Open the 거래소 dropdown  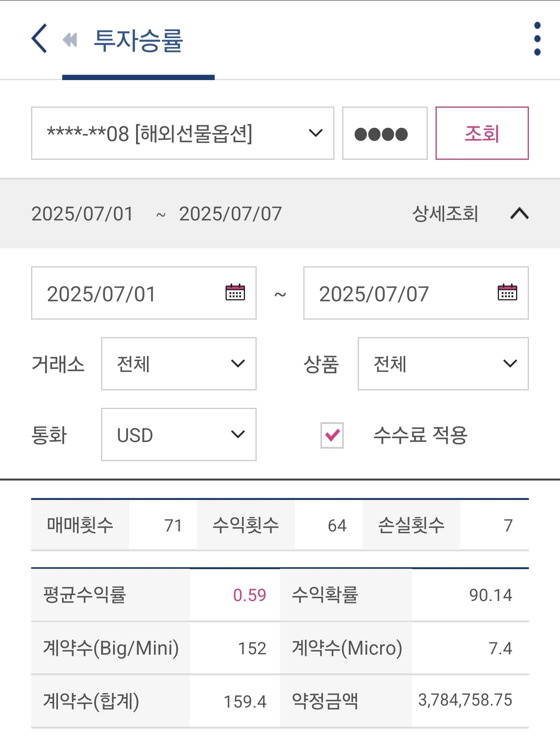coord(179,364)
